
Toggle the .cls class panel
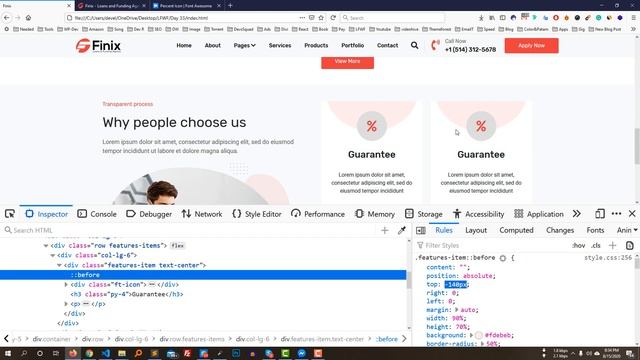tap(596, 245)
